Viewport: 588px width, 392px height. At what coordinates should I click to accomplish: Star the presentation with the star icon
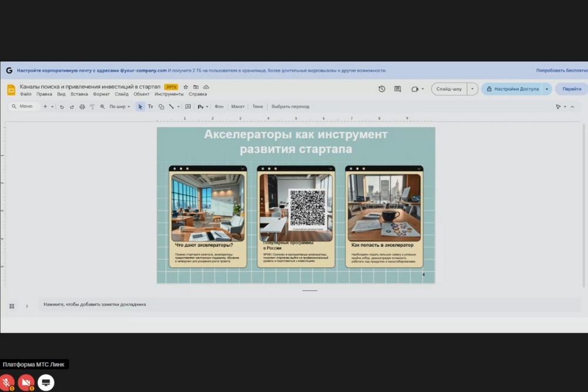[x=186, y=87]
